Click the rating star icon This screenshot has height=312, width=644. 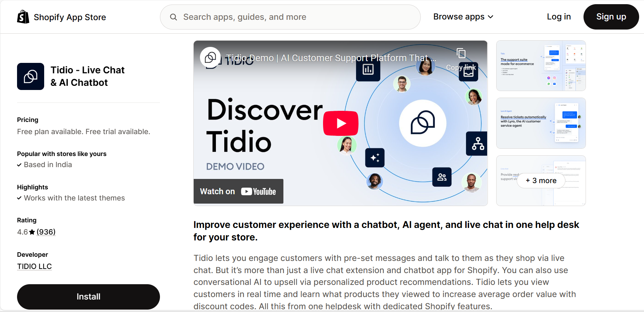(32, 232)
